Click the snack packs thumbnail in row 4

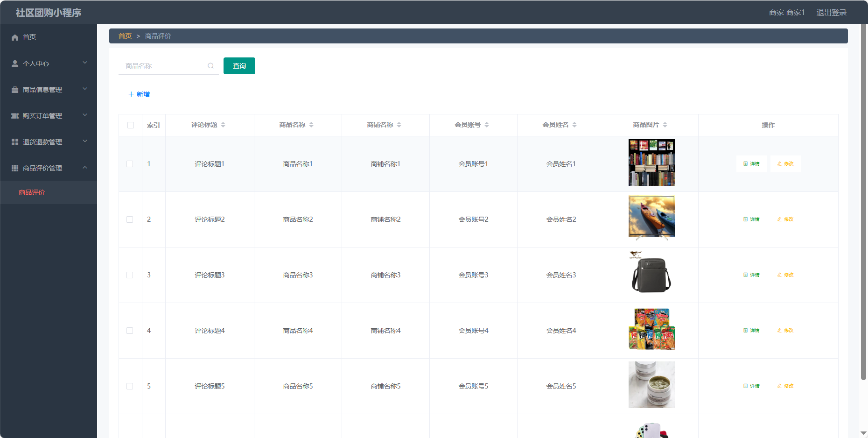pyautogui.click(x=652, y=329)
